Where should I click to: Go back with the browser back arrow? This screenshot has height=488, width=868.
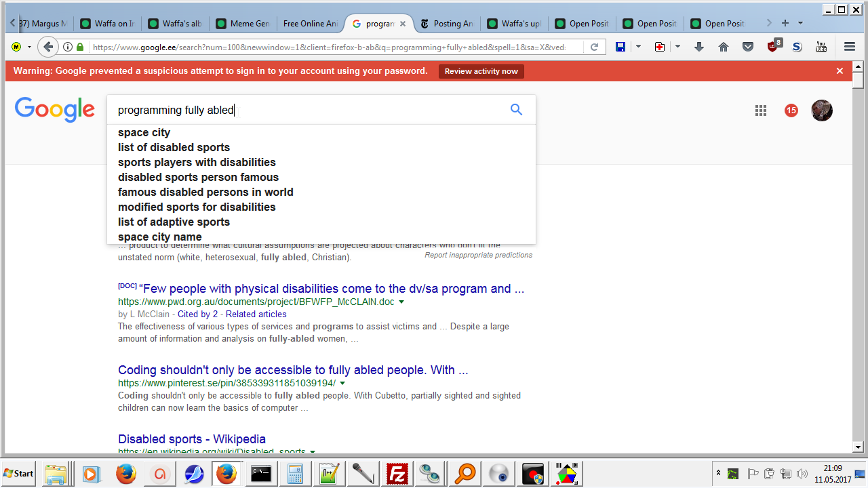47,47
